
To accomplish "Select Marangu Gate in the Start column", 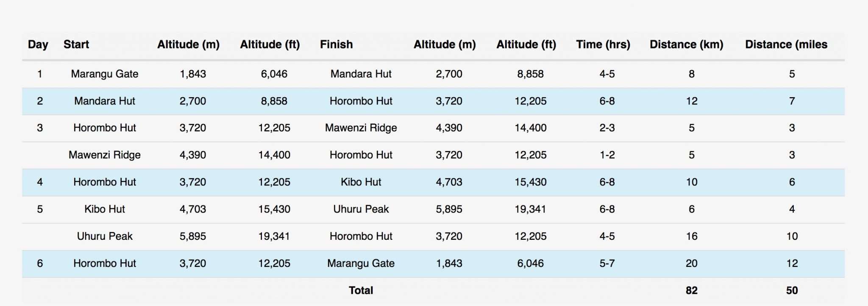I will coord(105,74).
